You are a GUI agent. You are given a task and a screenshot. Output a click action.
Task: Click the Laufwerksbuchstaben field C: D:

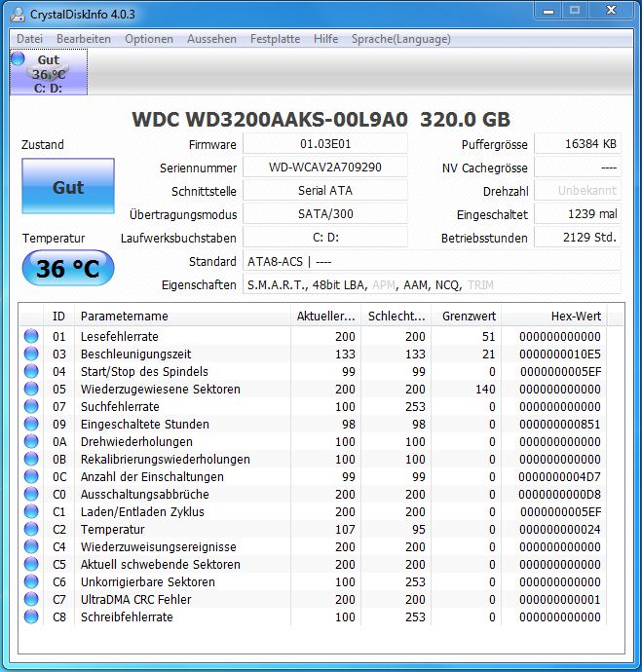[325, 237]
